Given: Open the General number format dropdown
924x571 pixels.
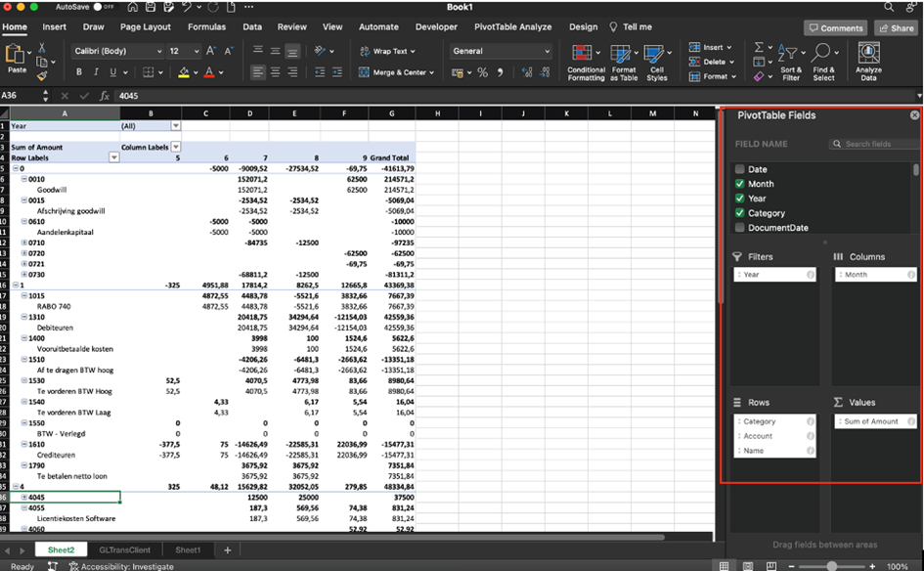Looking at the screenshot, I should coord(502,51).
